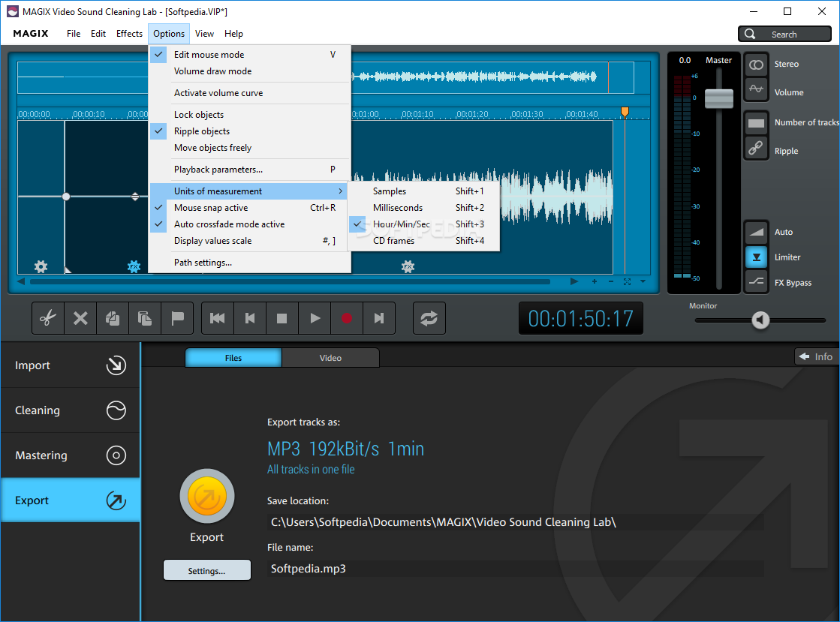Open Playback parameters... dialog
The width and height of the screenshot is (840, 622).
(x=250, y=170)
